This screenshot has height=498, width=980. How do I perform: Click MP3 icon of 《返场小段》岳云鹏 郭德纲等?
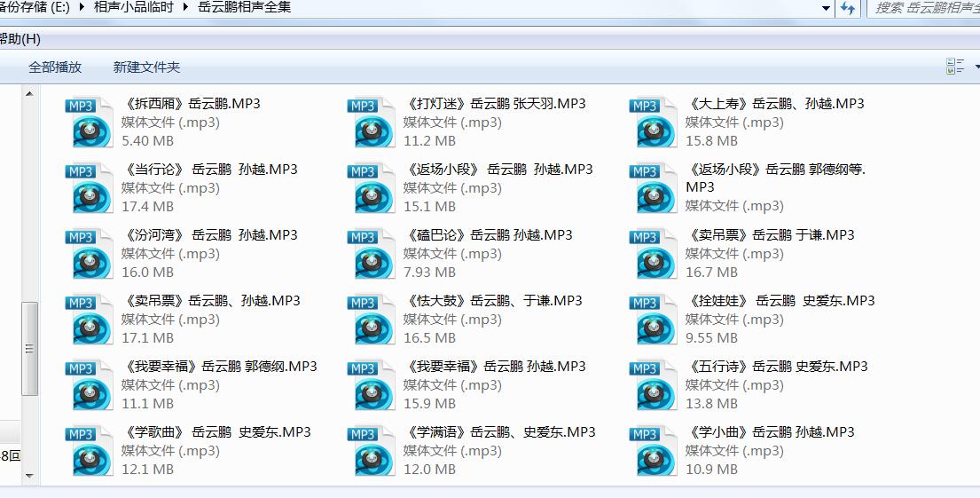(x=653, y=187)
